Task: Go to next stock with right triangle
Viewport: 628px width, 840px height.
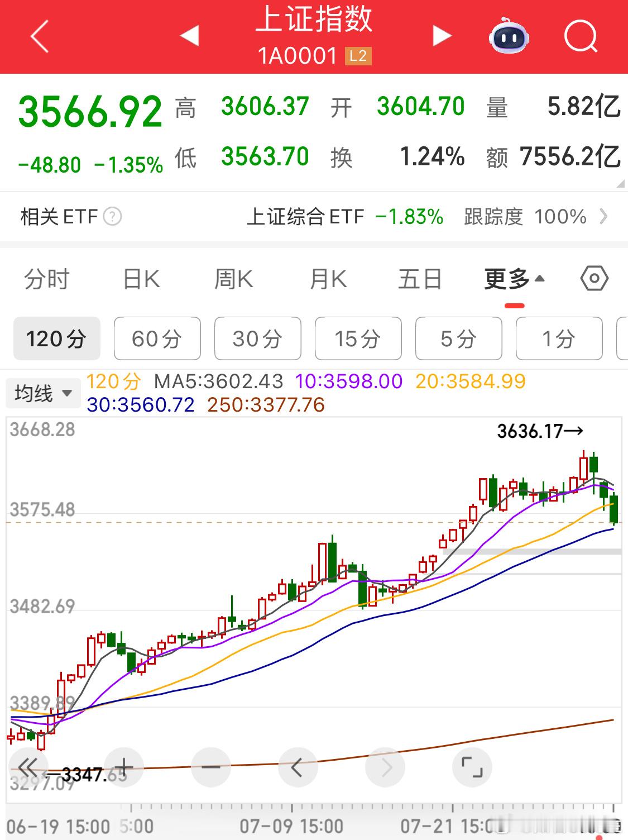Action: 442,36
